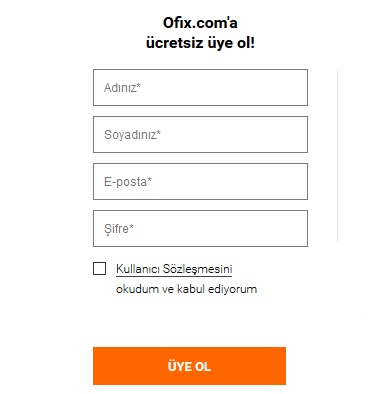Focus the Adınız name input field
368x394 pixels.
200,88
